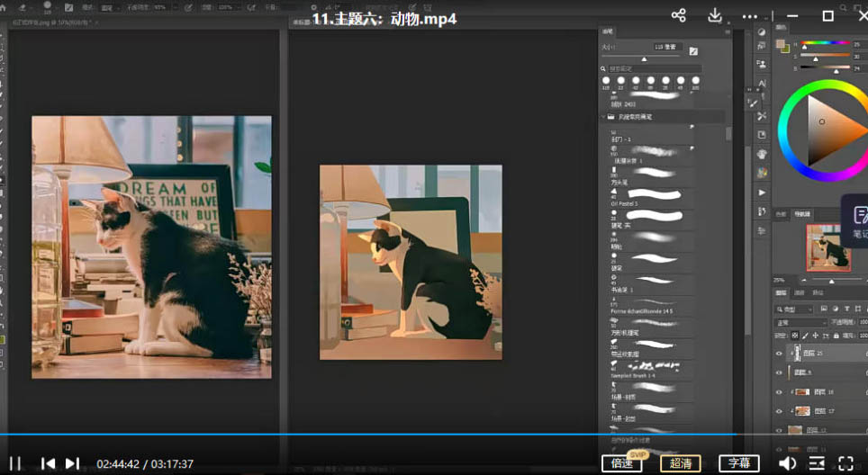Open the layer filter type dropdown
Image resolution: width=868 pixels, height=475 pixels.
pos(794,309)
